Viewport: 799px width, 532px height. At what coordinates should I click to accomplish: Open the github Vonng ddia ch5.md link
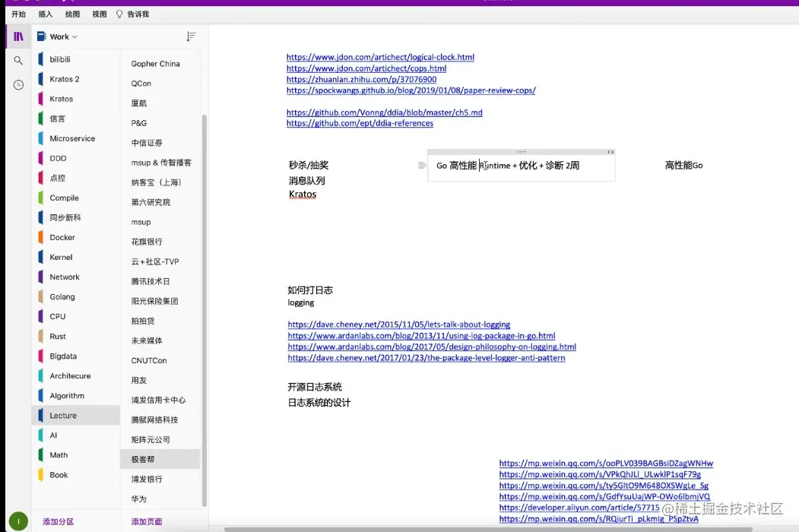click(x=384, y=112)
